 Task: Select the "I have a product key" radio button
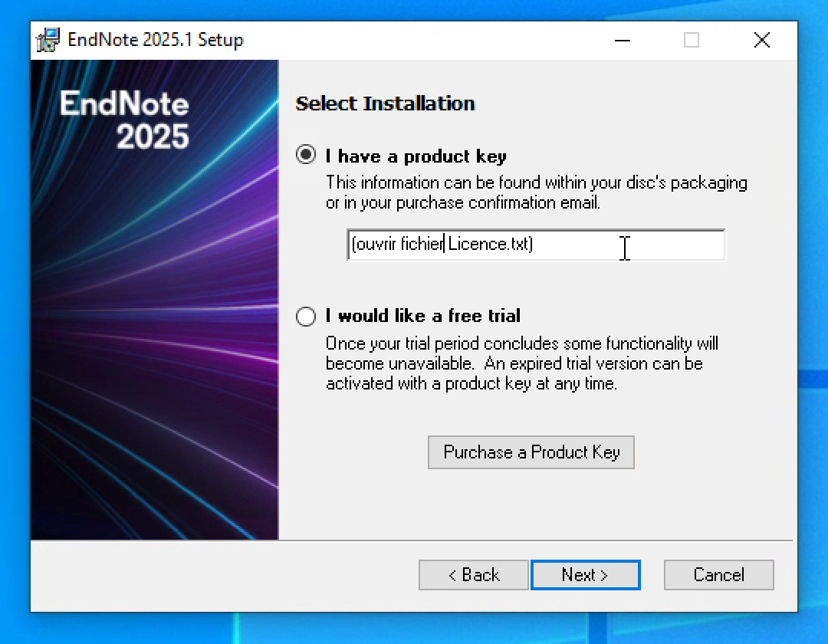(306, 156)
